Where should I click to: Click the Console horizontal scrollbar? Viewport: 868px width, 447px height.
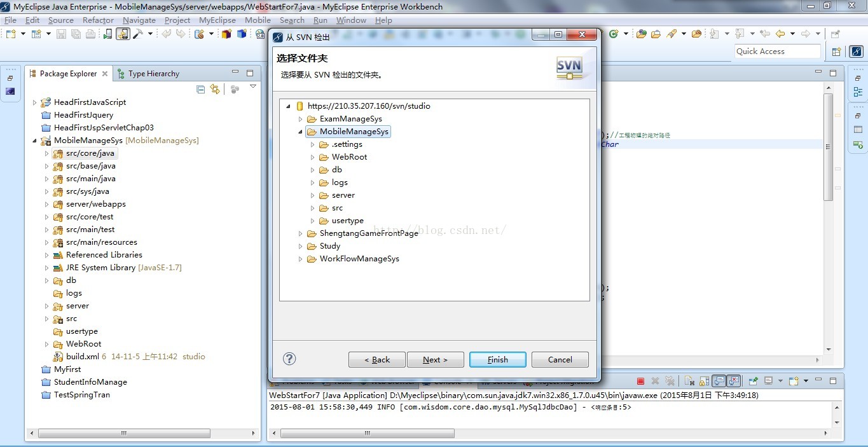pos(367,433)
